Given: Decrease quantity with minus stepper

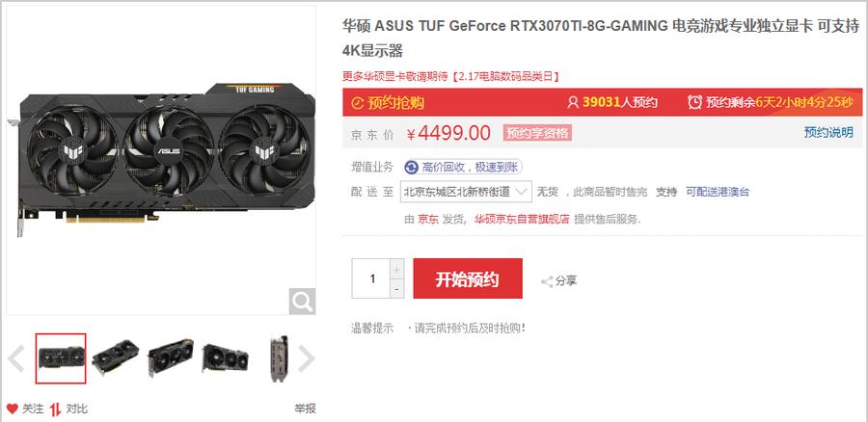Looking at the screenshot, I should pyautogui.click(x=397, y=289).
